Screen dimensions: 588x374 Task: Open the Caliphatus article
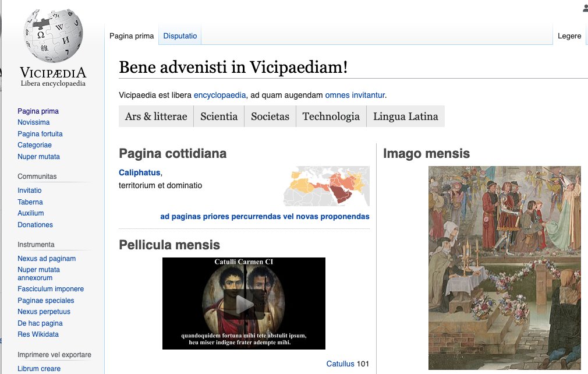point(139,172)
